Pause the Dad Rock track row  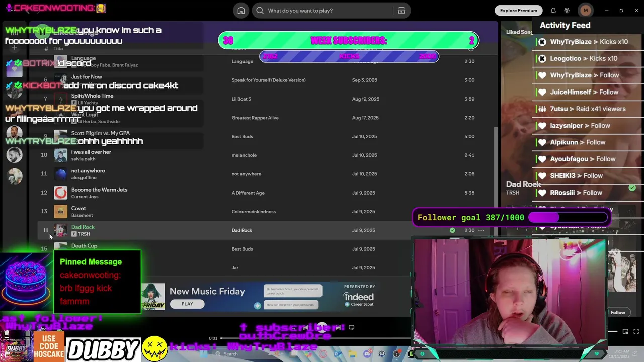[46, 230]
